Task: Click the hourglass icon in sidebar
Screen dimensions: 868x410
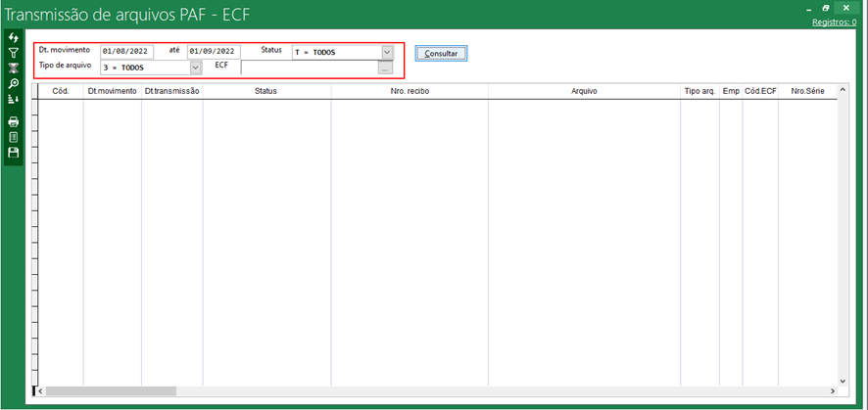Action: click(x=14, y=68)
